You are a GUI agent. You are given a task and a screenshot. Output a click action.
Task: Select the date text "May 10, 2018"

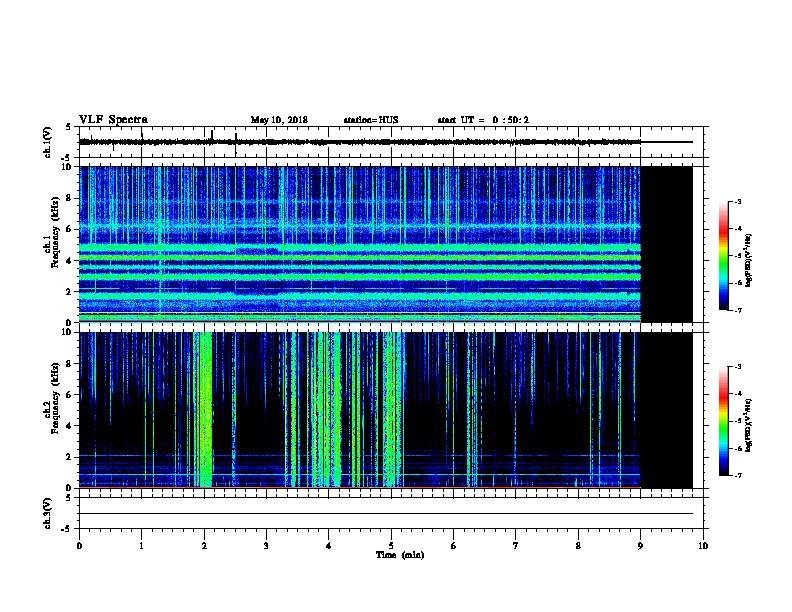279,120
